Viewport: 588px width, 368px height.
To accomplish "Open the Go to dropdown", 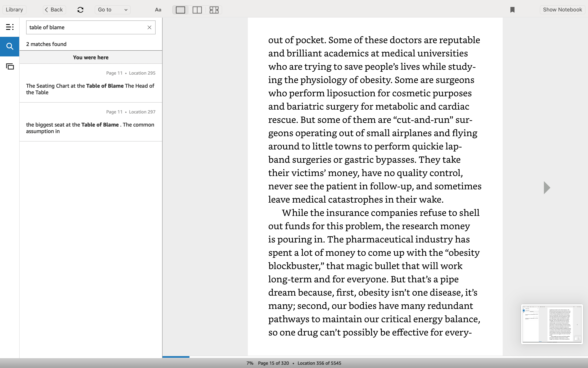I will tap(112, 10).
